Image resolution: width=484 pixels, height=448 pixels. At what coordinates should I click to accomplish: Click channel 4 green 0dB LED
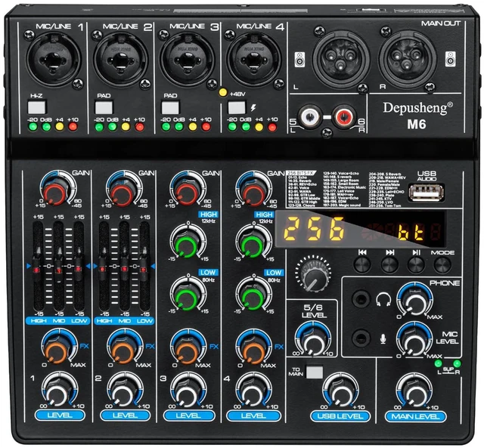246,127
